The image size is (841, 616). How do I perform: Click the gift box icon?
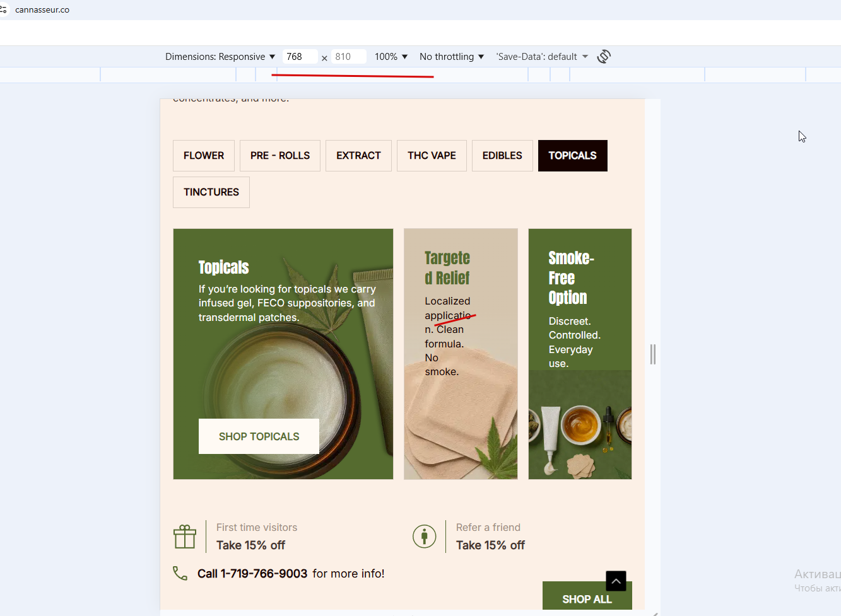click(185, 537)
